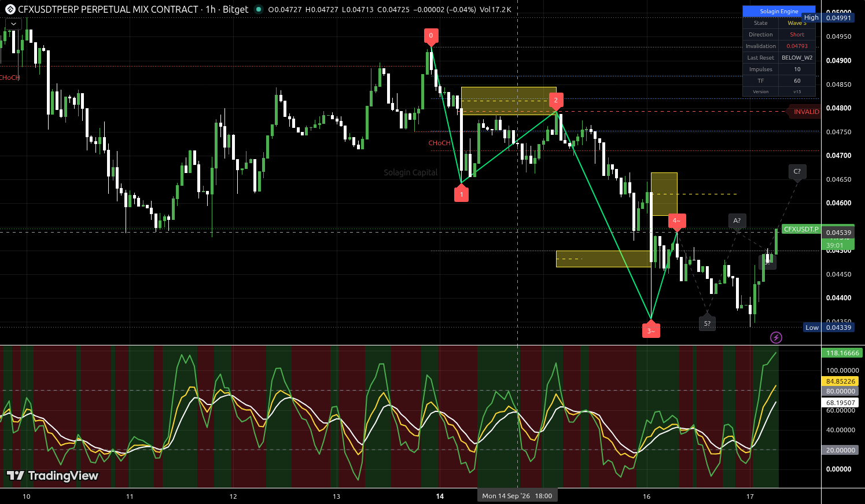Click the yellow zone box above 4~
The height and width of the screenshot is (504, 865).
[x=664, y=194]
